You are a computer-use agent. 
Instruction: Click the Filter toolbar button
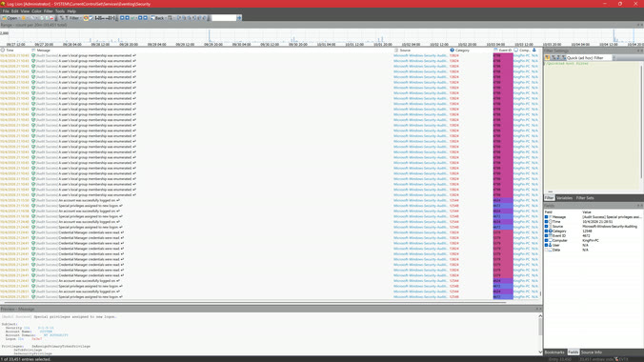click(x=71, y=18)
